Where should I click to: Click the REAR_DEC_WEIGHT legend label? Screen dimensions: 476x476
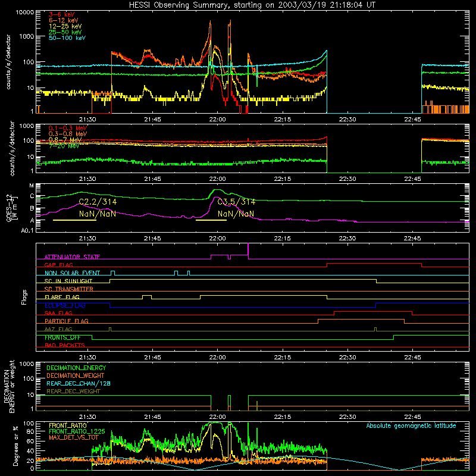coord(73,392)
